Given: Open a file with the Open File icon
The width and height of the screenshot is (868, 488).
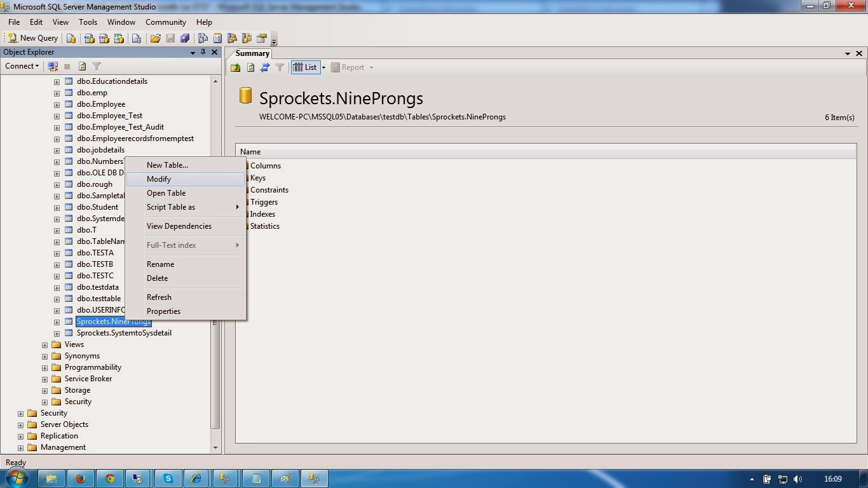Looking at the screenshot, I should (x=156, y=37).
